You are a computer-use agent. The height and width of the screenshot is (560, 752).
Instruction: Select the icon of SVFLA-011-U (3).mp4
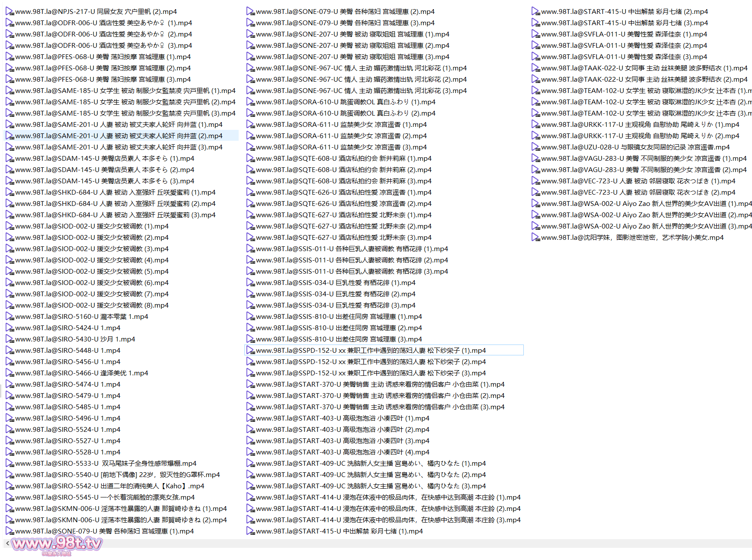coord(536,57)
